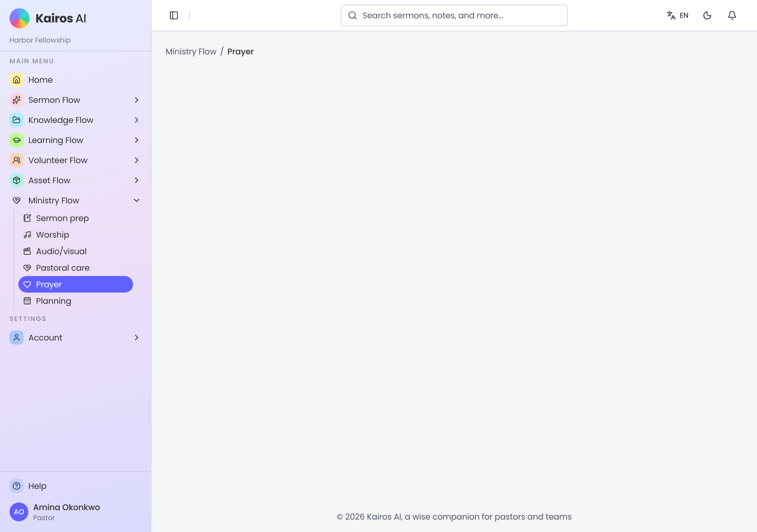
Task: Open notifications bell
Action: tap(732, 15)
